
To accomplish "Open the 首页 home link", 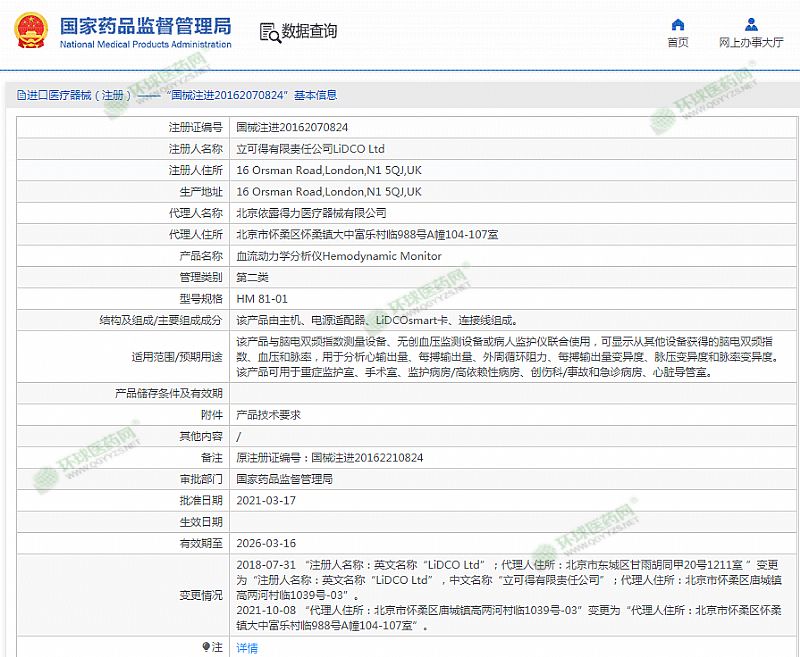I will pyautogui.click(x=678, y=42).
